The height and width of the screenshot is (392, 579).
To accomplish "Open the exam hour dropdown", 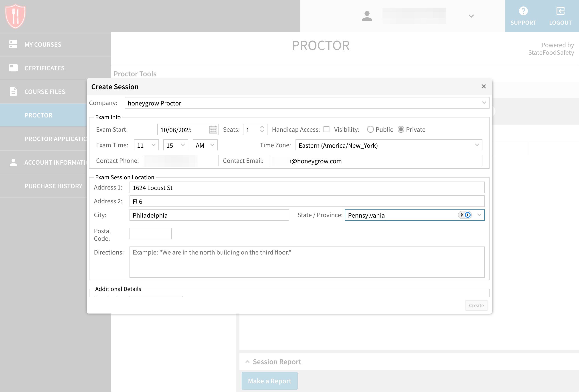I will pos(146,145).
